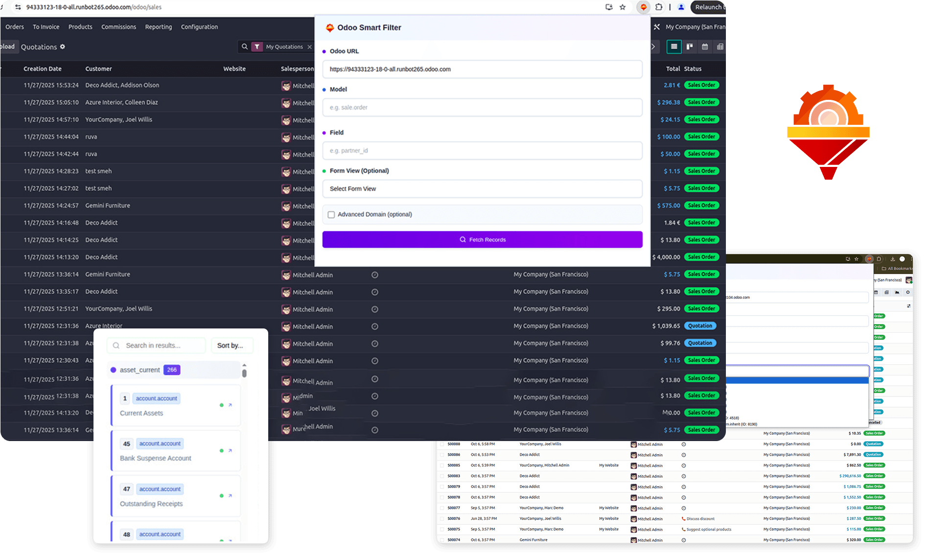This screenshot has height=560, width=930.
Task: Click the Relaunch button in the browser
Action: coord(708,7)
